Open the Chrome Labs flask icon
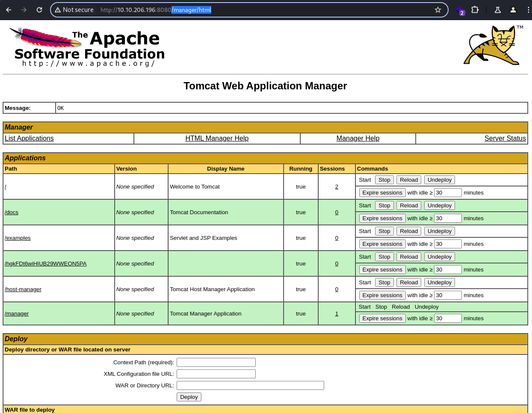This screenshot has height=413, width=532. coord(498,10)
